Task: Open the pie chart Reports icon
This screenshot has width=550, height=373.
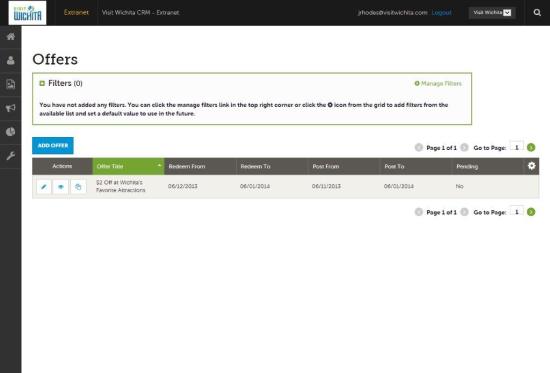Action: coord(11,132)
